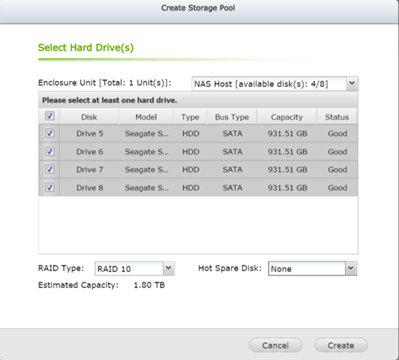Screen dimensions: 399x360
Task: Toggle the select-all drives checkbox in header
Action: point(50,116)
